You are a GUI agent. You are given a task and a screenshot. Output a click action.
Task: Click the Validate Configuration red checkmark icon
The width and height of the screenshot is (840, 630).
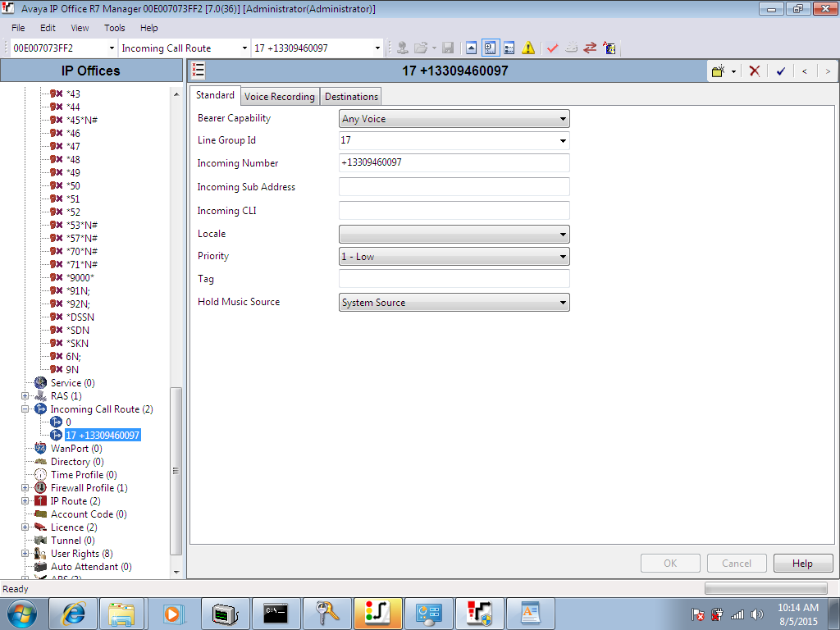click(552, 48)
